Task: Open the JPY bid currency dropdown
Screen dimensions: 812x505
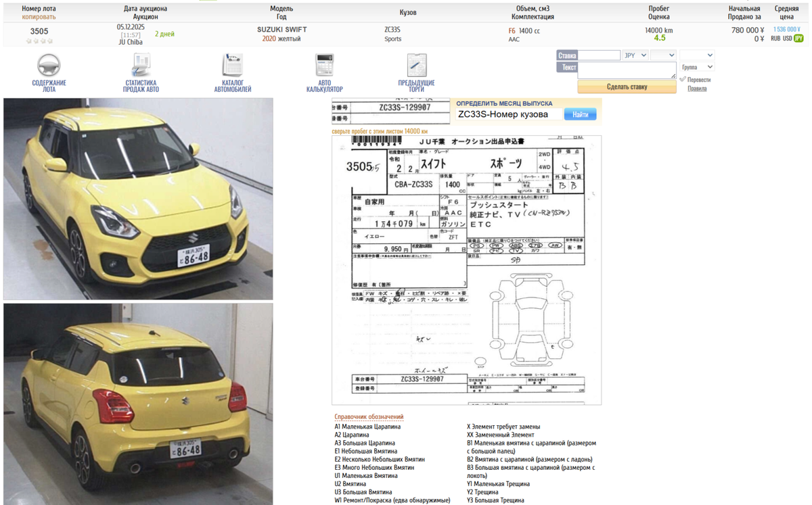Action: pos(635,55)
